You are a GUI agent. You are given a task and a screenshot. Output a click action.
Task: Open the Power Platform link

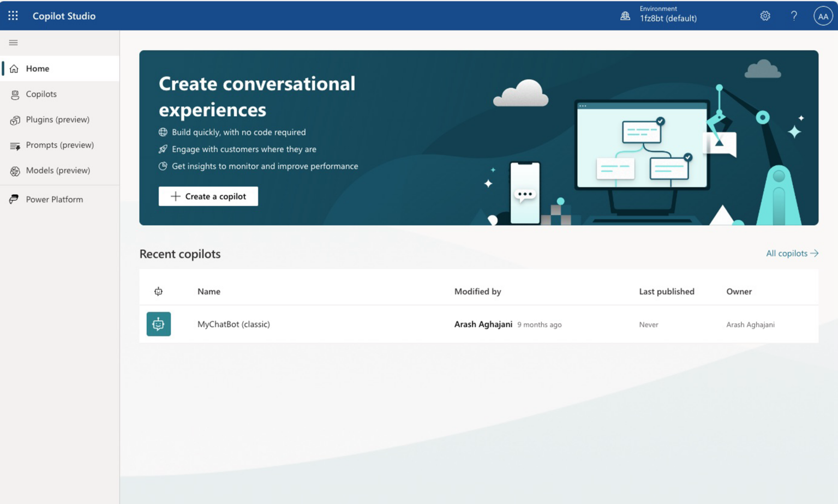(x=54, y=200)
